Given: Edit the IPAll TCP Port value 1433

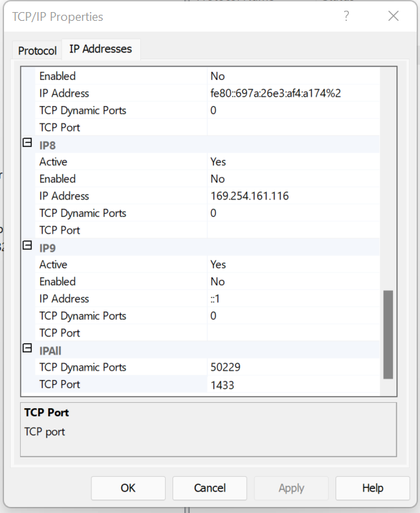Looking at the screenshot, I should (x=293, y=385).
